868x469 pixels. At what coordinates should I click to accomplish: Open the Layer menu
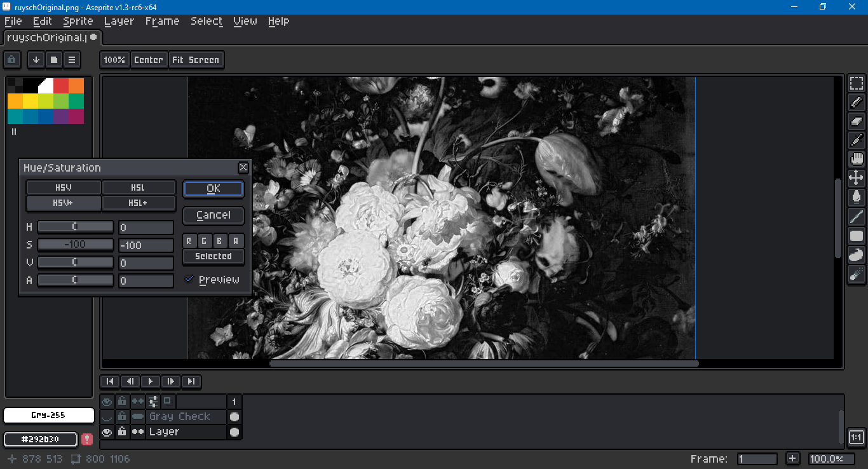(x=119, y=21)
